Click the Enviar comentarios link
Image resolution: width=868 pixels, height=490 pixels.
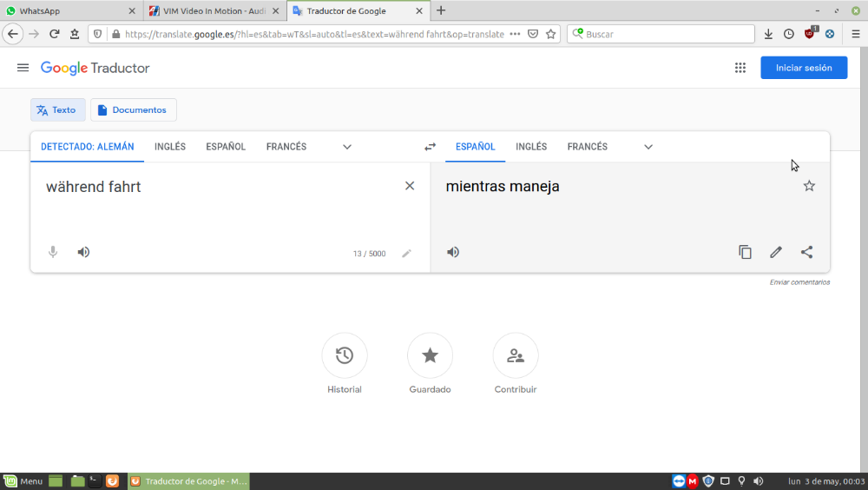799,282
